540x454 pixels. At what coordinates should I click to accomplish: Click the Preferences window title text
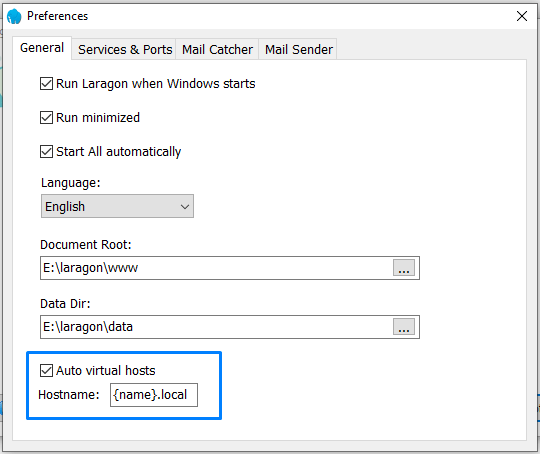pyautogui.click(x=58, y=16)
